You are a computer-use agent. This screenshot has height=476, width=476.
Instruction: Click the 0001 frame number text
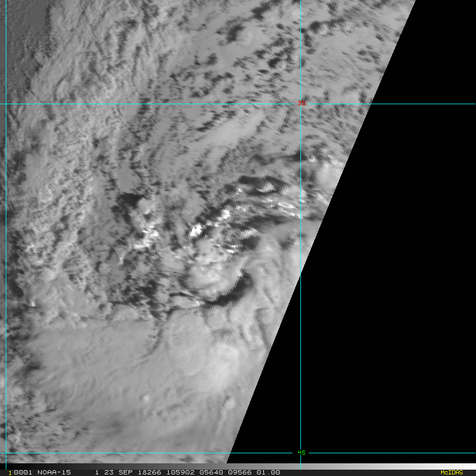[23, 472]
